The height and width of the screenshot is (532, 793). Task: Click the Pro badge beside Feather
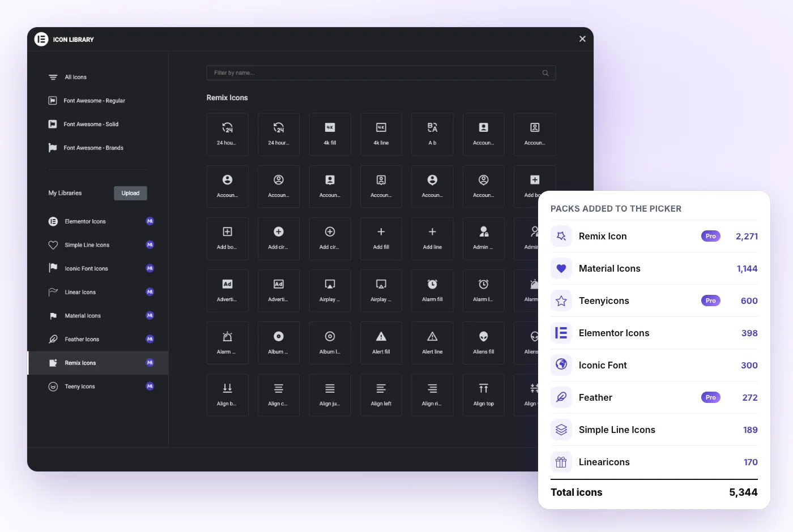tap(711, 397)
